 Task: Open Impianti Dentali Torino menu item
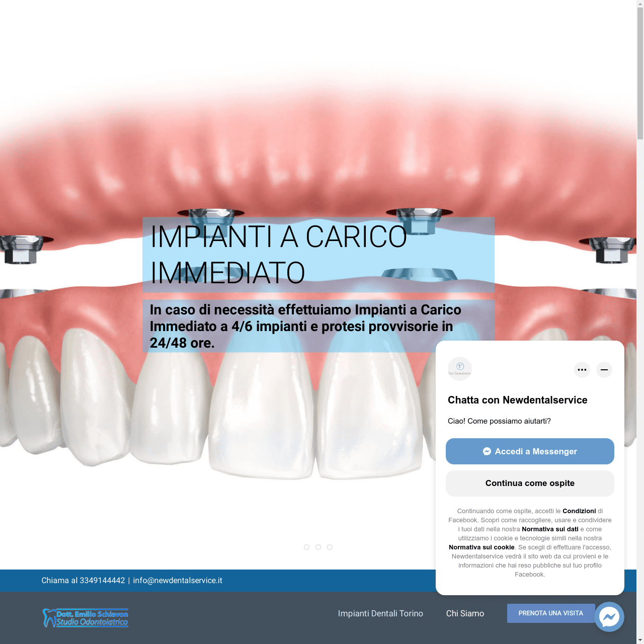[380, 613]
